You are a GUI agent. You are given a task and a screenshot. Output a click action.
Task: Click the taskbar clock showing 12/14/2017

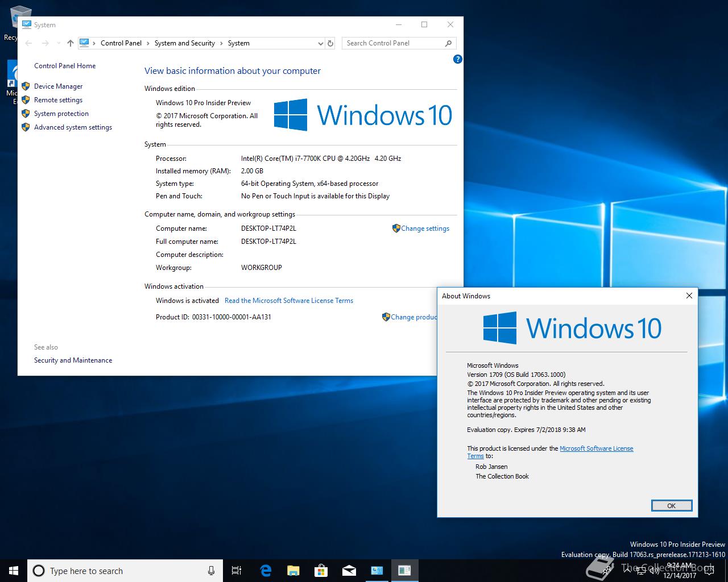(x=679, y=571)
